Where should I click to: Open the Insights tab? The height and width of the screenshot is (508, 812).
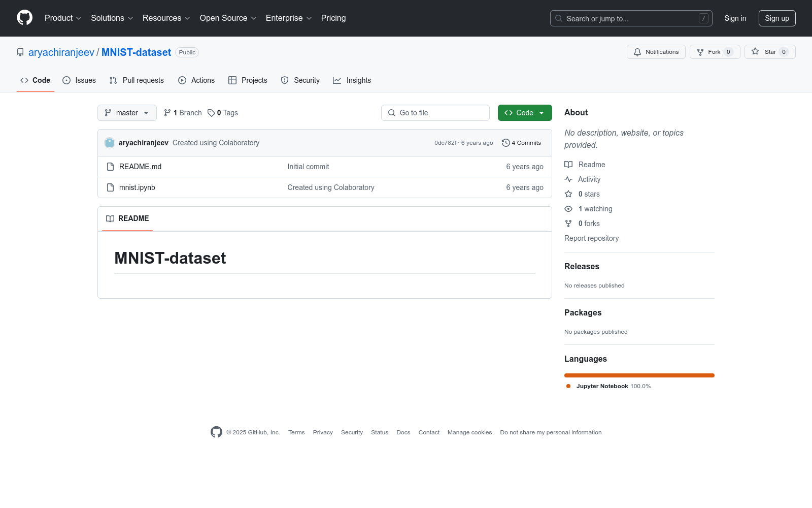pyautogui.click(x=352, y=80)
